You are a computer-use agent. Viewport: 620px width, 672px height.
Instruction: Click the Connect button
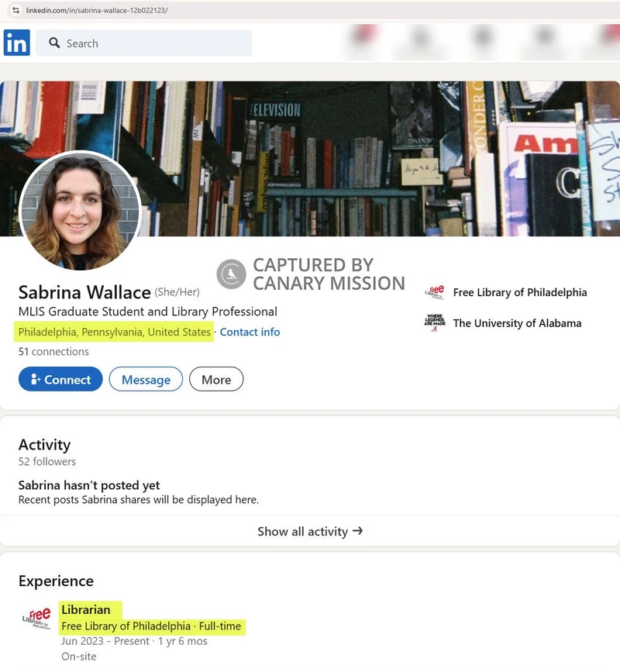coord(60,379)
